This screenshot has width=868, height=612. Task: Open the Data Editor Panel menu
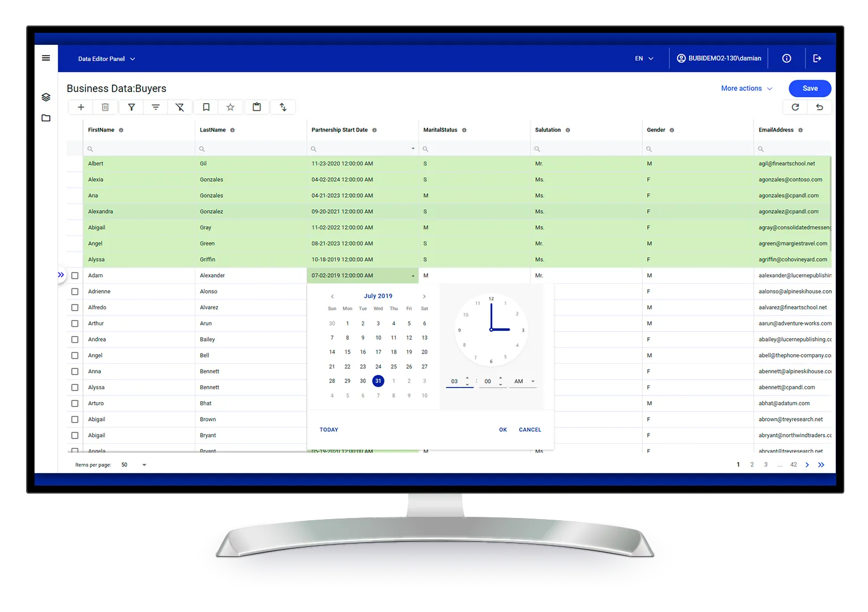[106, 59]
